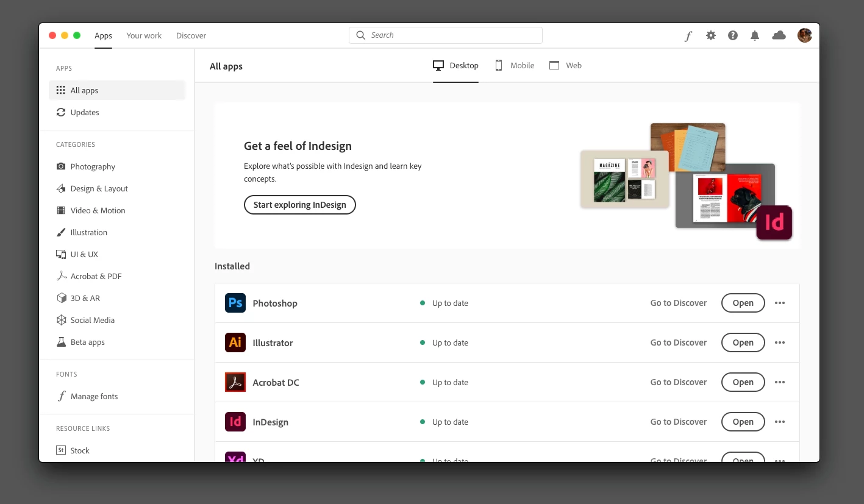Switch to Your work tab
The width and height of the screenshot is (864, 504).
[144, 35]
